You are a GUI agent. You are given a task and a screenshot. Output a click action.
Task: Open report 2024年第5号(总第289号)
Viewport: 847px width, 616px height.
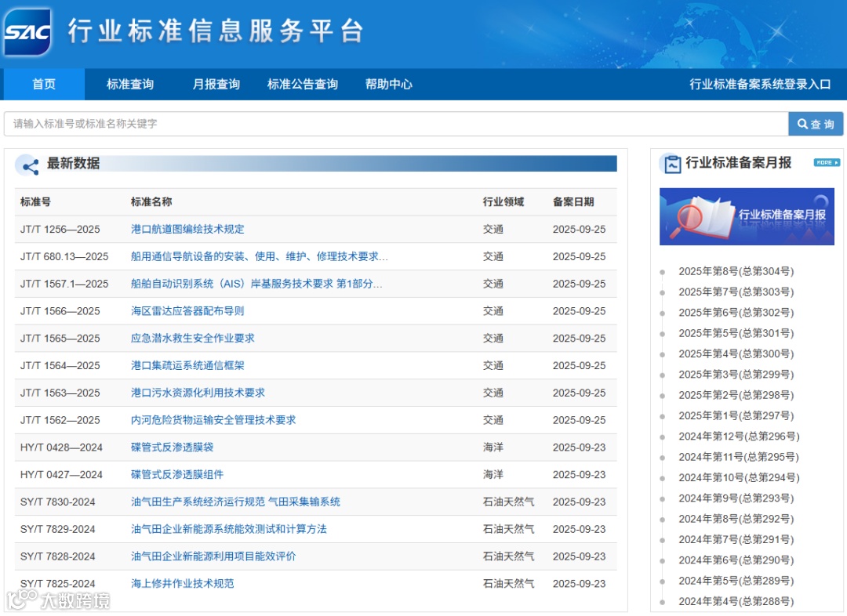pyautogui.click(x=736, y=581)
